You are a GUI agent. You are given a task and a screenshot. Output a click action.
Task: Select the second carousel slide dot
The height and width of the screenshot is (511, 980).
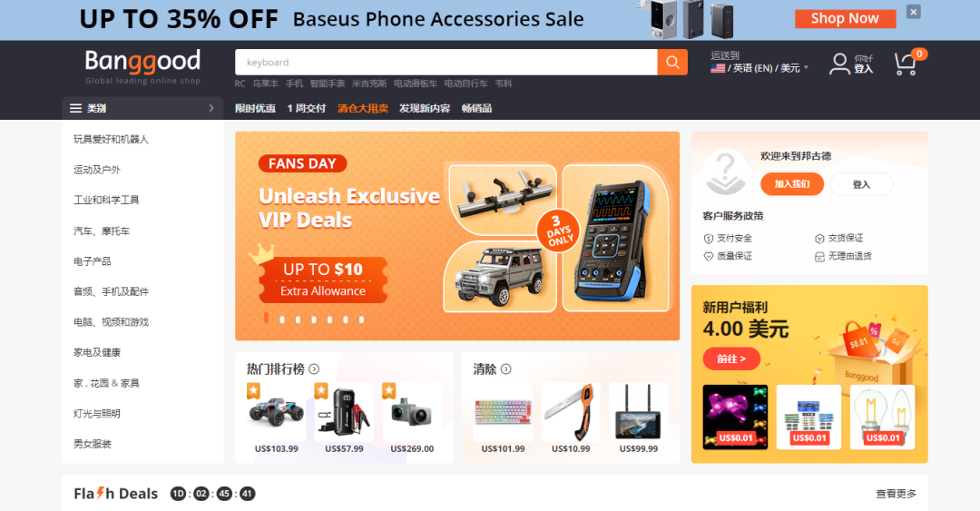[x=282, y=319]
